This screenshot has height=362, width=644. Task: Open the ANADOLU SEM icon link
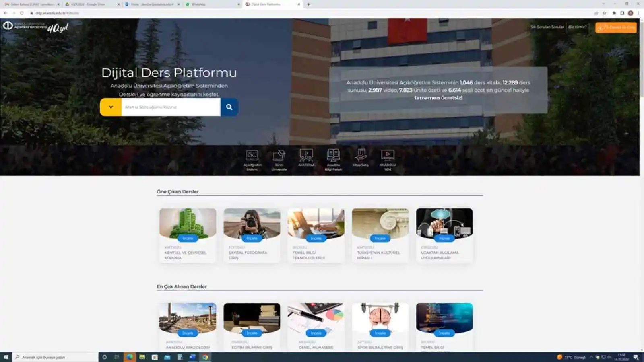388,160
